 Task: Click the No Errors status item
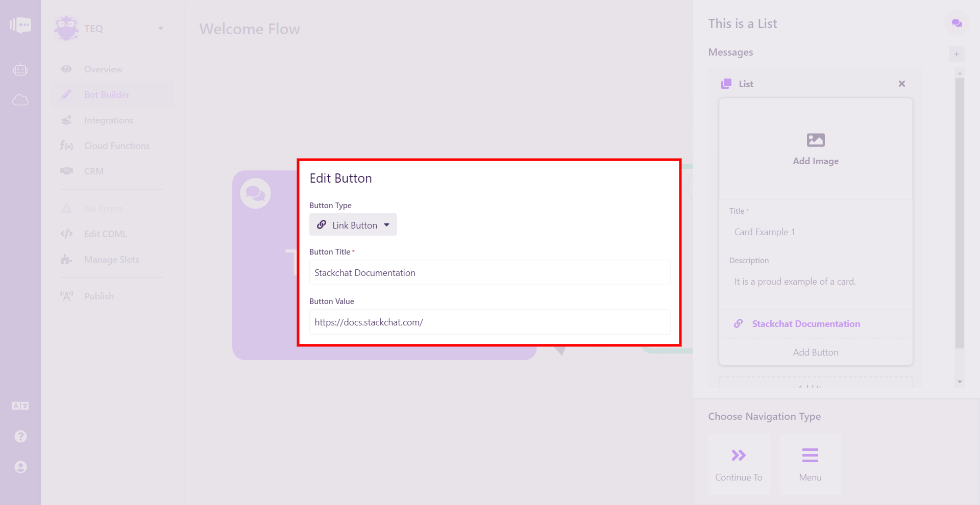pos(112,209)
